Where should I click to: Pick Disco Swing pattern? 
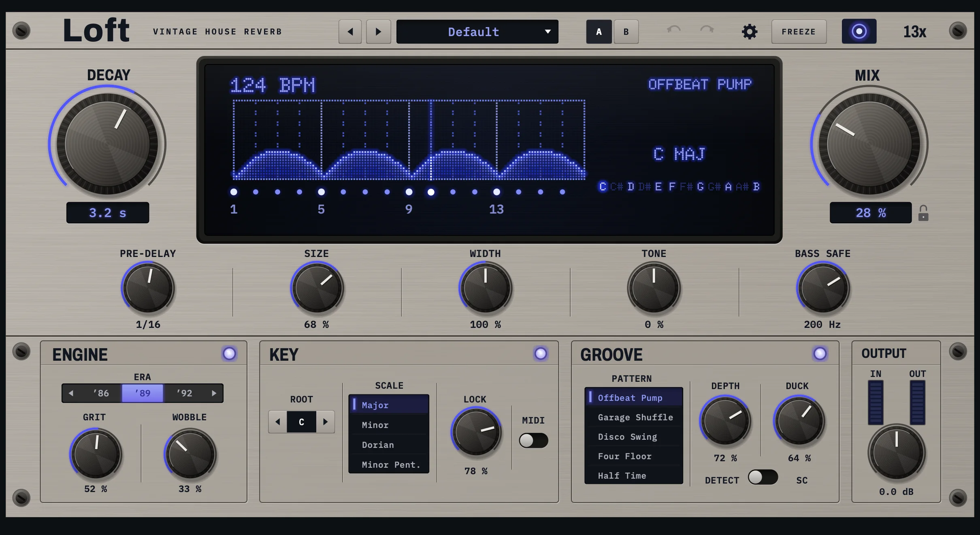tap(634, 437)
